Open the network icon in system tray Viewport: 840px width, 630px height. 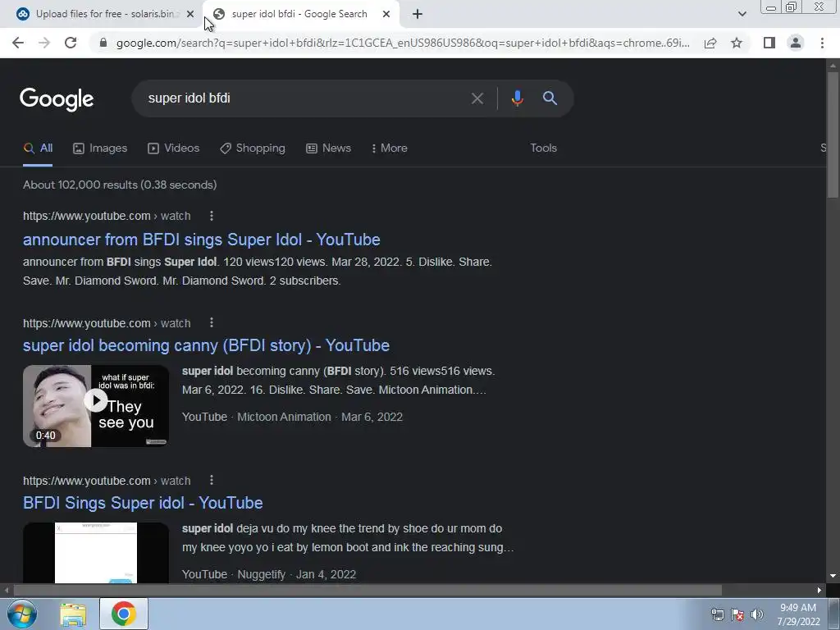coord(717,614)
